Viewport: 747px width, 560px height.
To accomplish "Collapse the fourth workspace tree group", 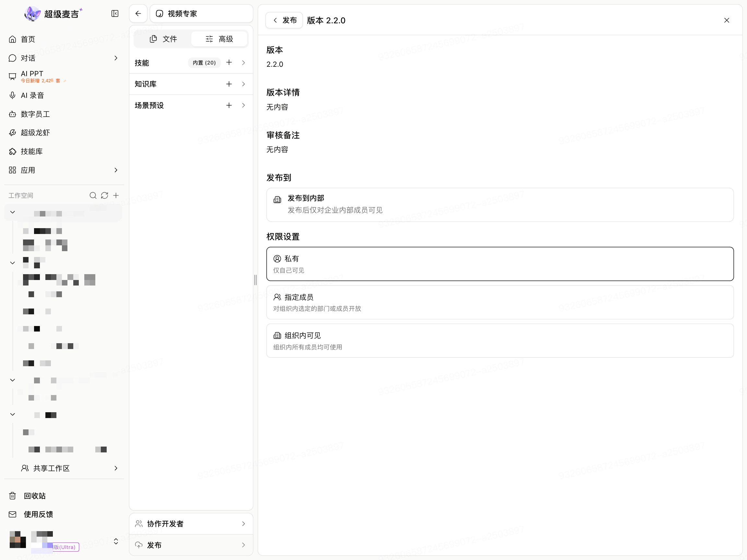I will pyautogui.click(x=13, y=414).
